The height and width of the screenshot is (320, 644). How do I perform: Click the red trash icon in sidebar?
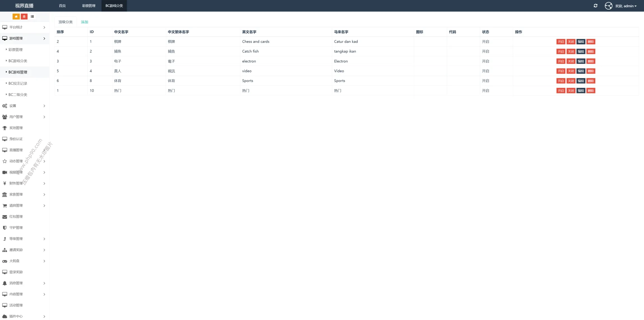(x=24, y=17)
